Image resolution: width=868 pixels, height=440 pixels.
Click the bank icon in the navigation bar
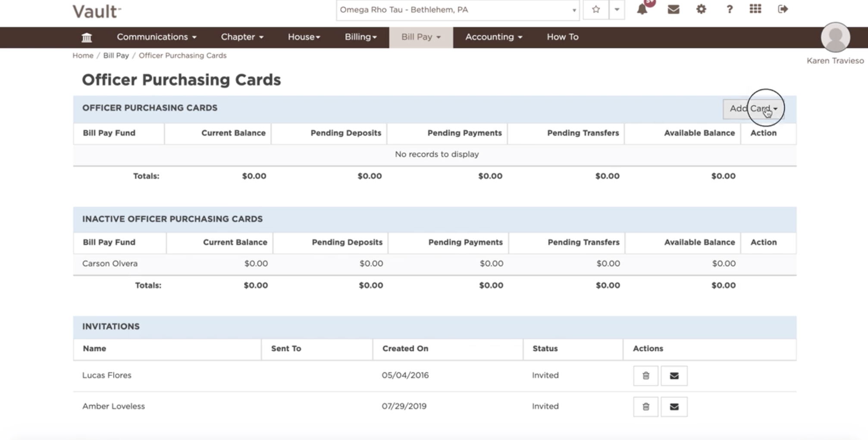click(87, 37)
